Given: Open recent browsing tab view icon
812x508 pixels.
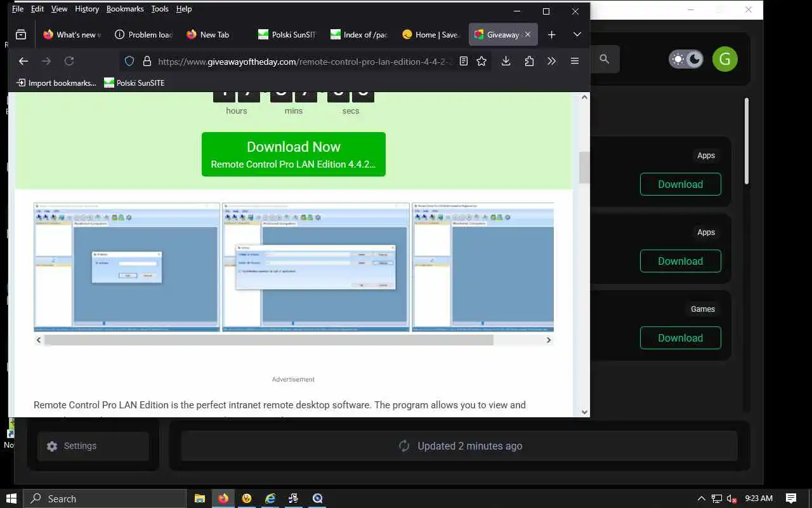Looking at the screenshot, I should [21, 35].
